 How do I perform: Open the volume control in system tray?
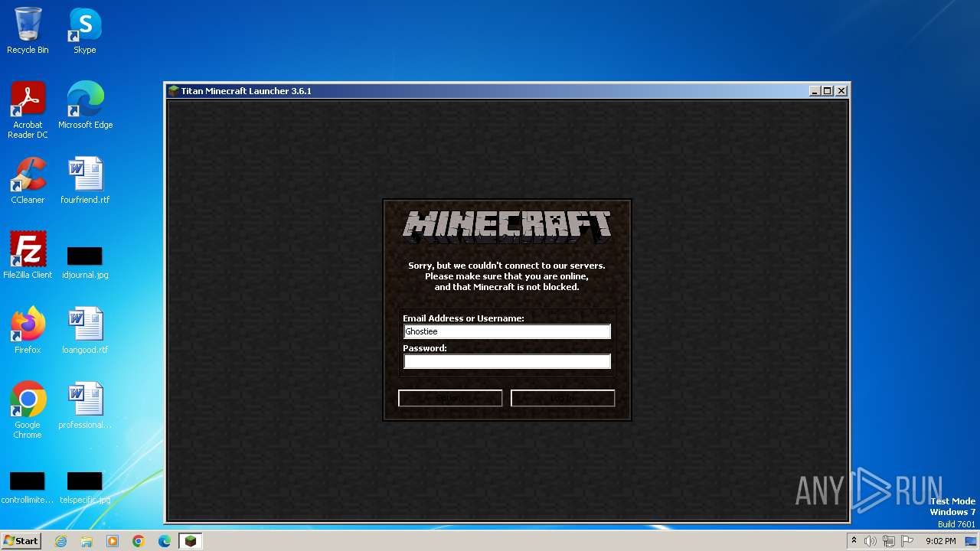(x=870, y=541)
